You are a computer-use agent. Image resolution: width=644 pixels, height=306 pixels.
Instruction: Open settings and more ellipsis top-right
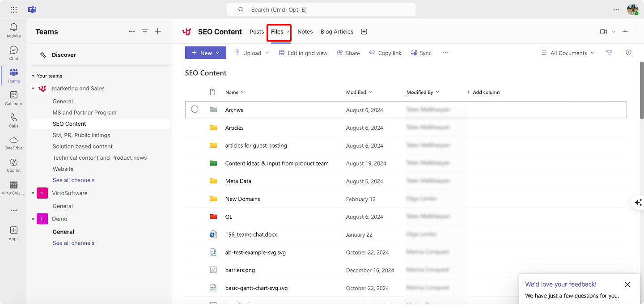[x=616, y=9]
